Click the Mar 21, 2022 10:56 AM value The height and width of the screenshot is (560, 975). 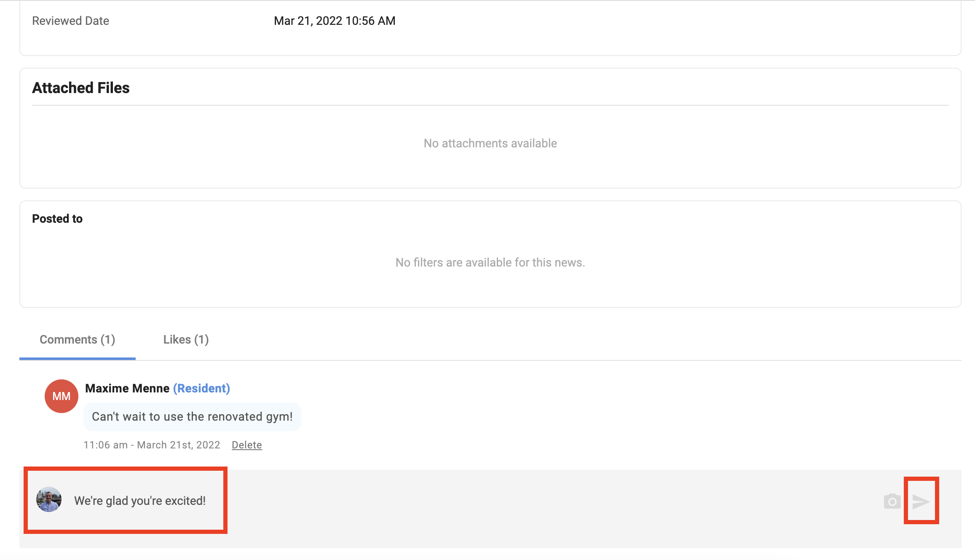pos(335,21)
